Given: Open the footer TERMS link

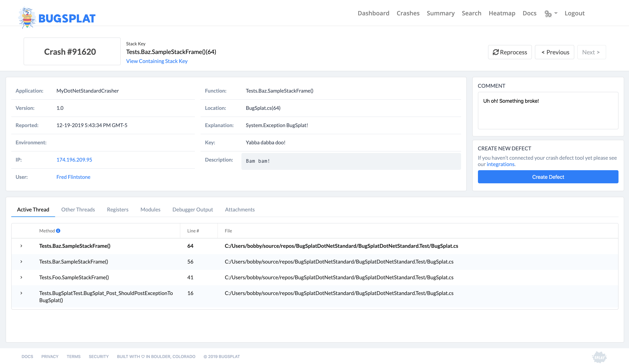Looking at the screenshot, I should pyautogui.click(x=73, y=357).
